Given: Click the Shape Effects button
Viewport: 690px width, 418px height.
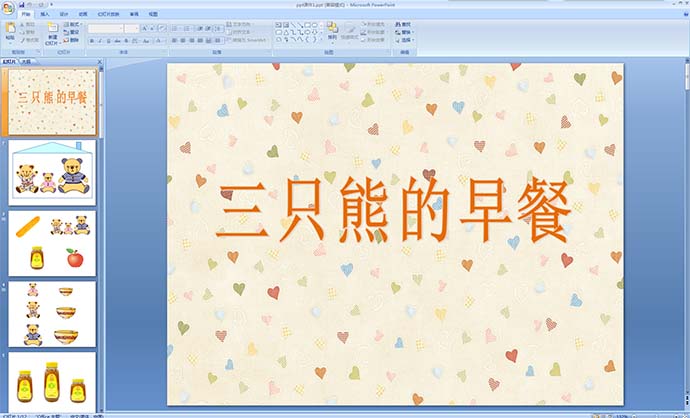Looking at the screenshot, I should pos(373,40).
